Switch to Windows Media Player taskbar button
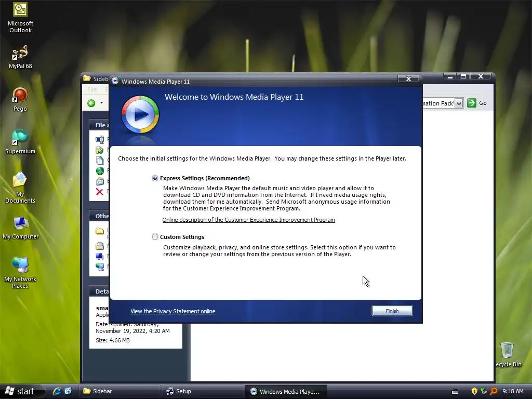Image resolution: width=532 pixels, height=399 pixels. point(285,391)
